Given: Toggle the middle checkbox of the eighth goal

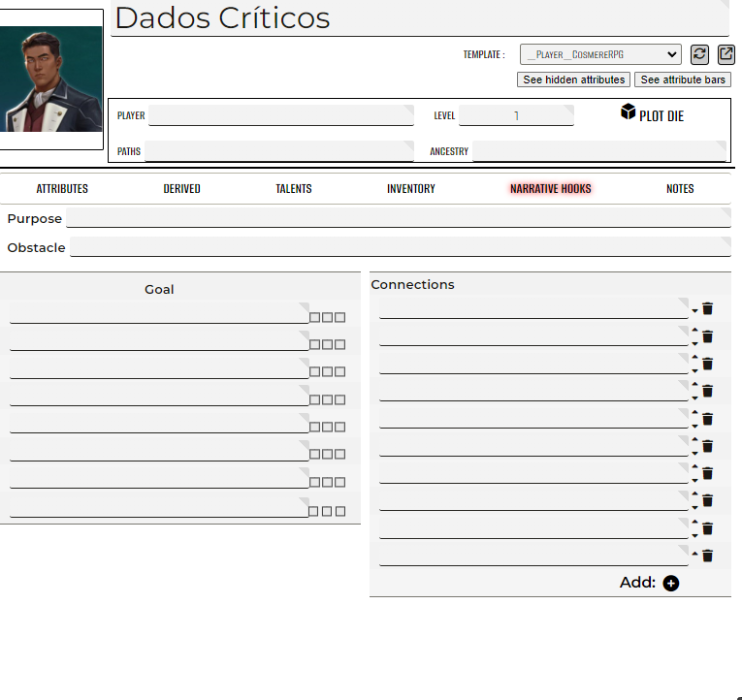Looking at the screenshot, I should tap(327, 511).
